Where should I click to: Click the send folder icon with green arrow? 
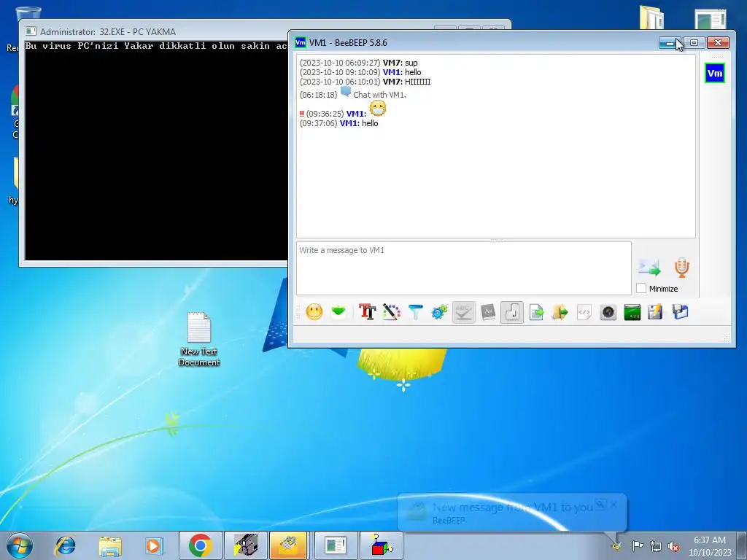tap(560, 312)
